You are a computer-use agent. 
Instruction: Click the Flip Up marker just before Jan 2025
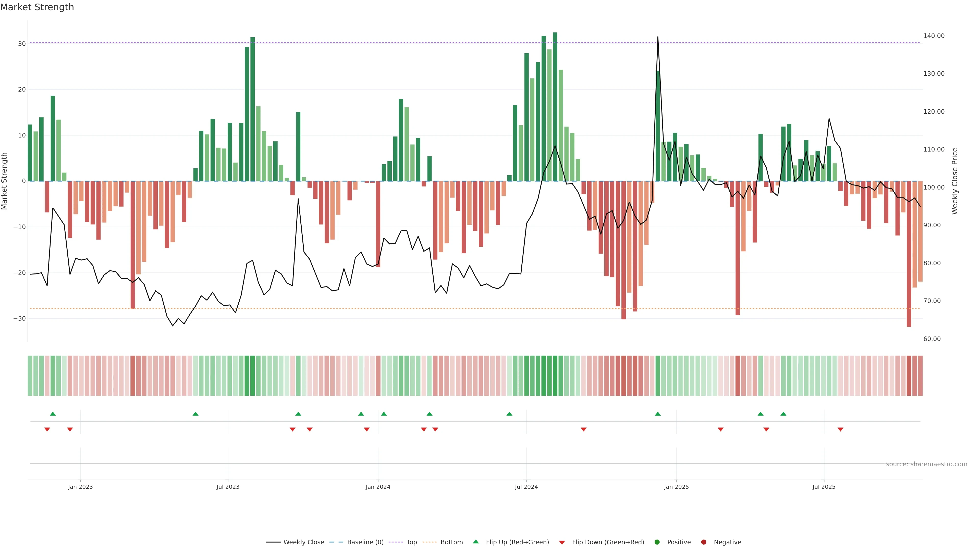(658, 414)
